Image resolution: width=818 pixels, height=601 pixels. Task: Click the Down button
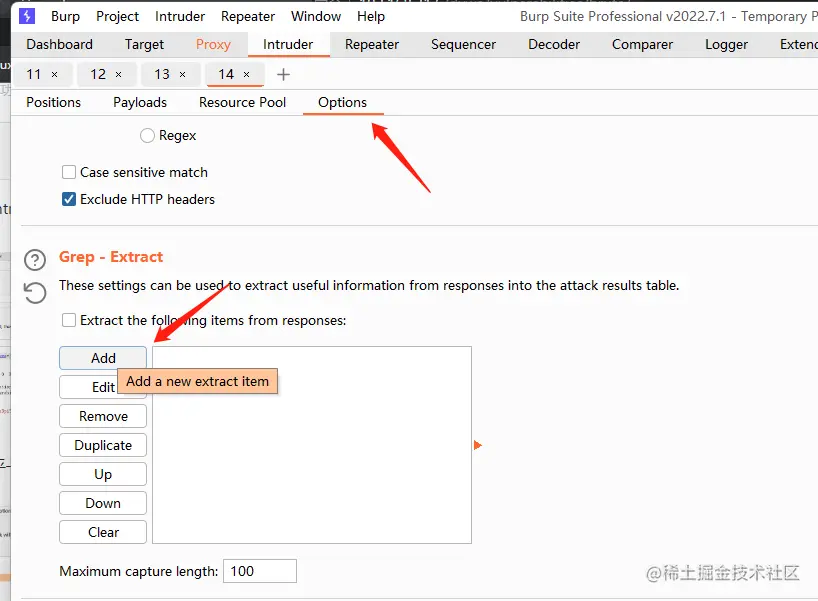tap(103, 503)
